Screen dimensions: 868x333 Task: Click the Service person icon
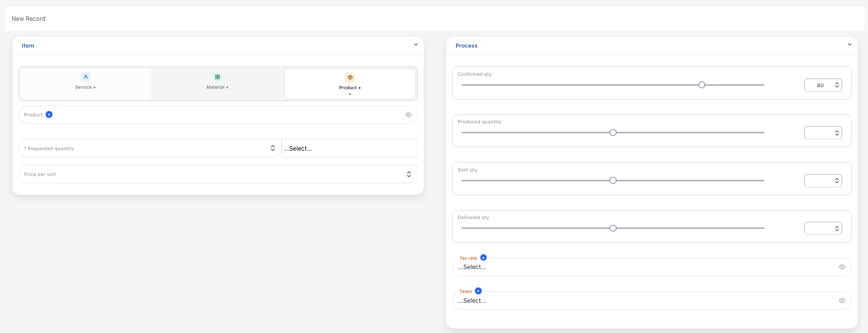pos(86,77)
